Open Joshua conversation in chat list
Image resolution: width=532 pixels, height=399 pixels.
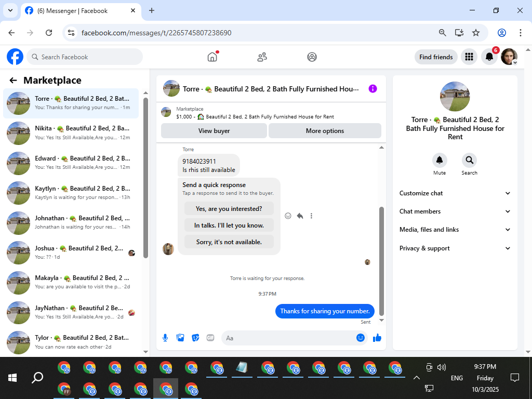click(71, 252)
